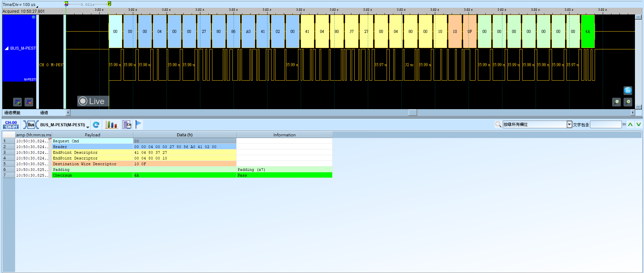Click the save report document icon
Viewport: 644px width, 273px height.
click(127, 125)
